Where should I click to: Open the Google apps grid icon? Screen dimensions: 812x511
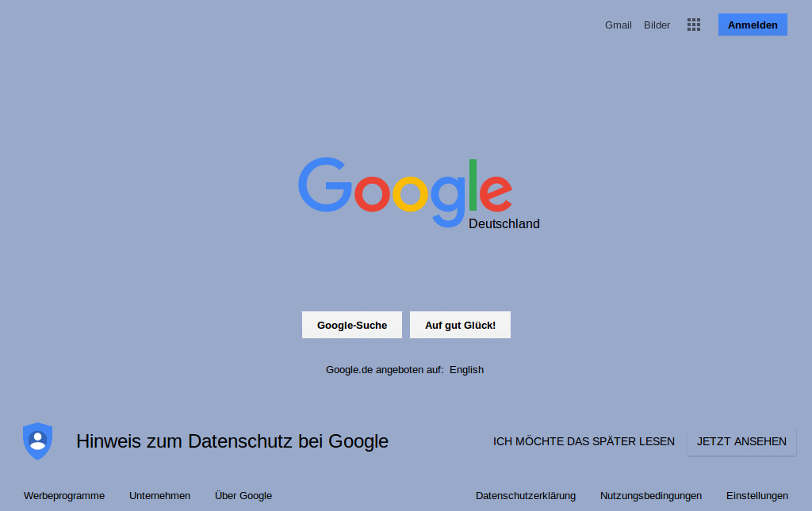(x=693, y=25)
